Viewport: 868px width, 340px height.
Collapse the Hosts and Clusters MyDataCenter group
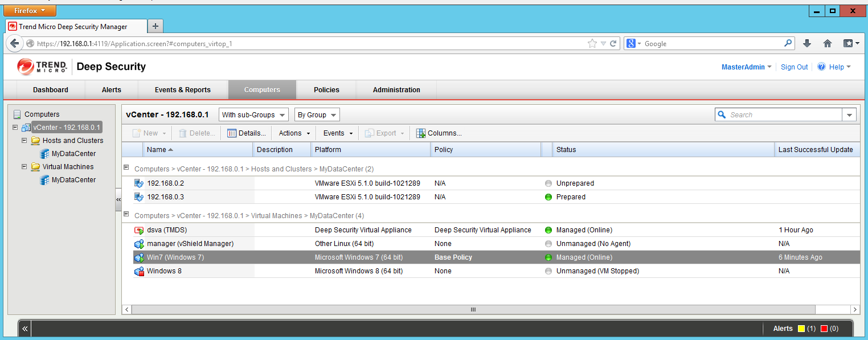tap(126, 169)
